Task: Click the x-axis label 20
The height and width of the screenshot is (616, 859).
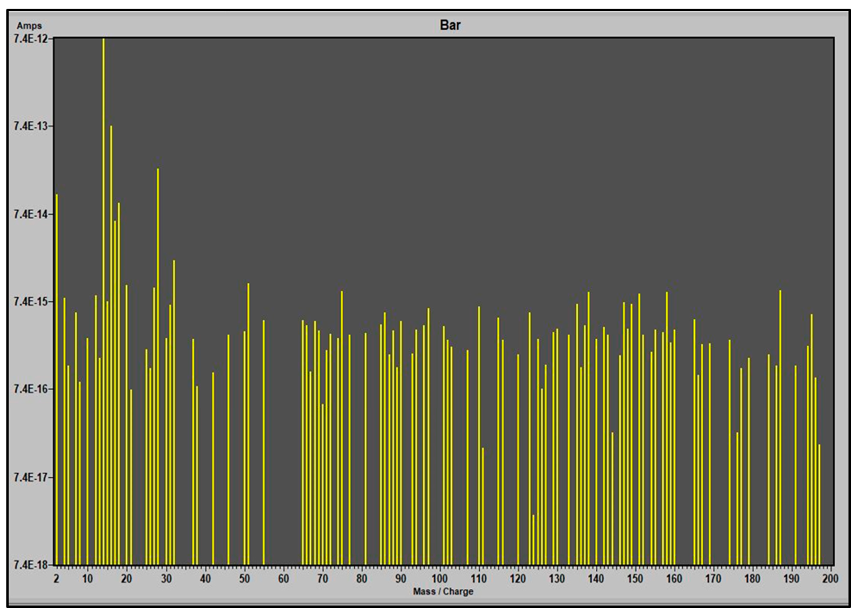Action: [126, 579]
